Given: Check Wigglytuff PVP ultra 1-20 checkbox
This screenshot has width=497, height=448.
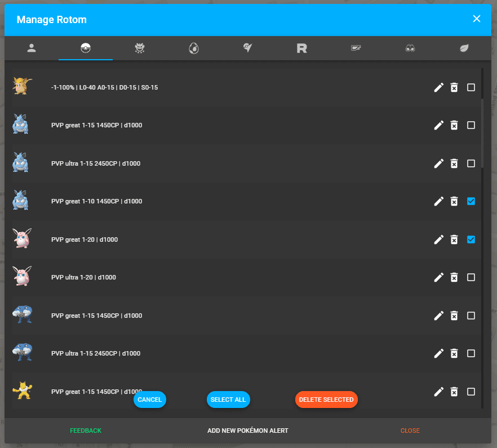Looking at the screenshot, I should point(471,277).
